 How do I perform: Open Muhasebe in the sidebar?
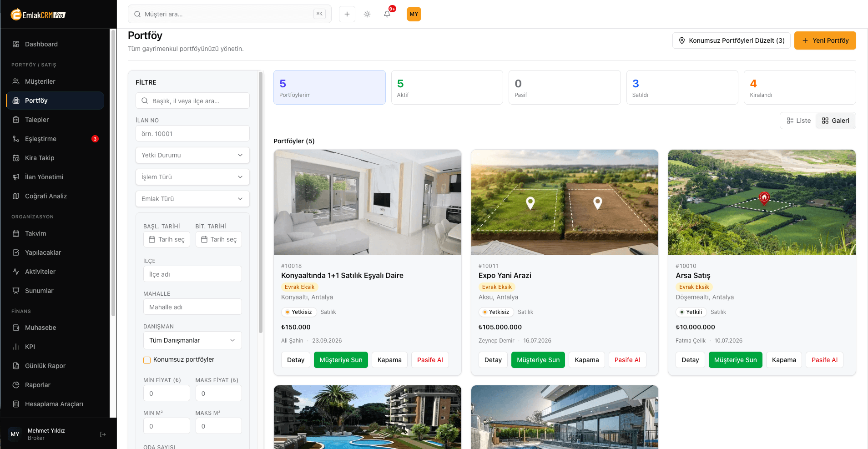coord(55,328)
